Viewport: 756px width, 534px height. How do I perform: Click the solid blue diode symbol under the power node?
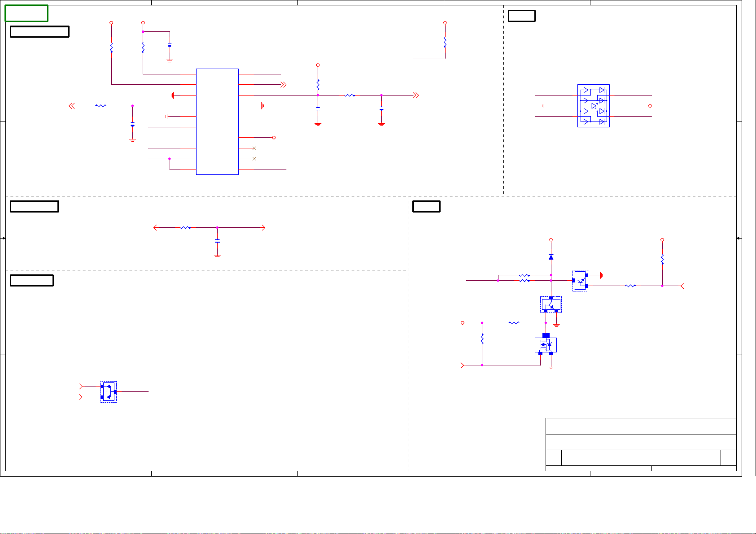[551, 257]
